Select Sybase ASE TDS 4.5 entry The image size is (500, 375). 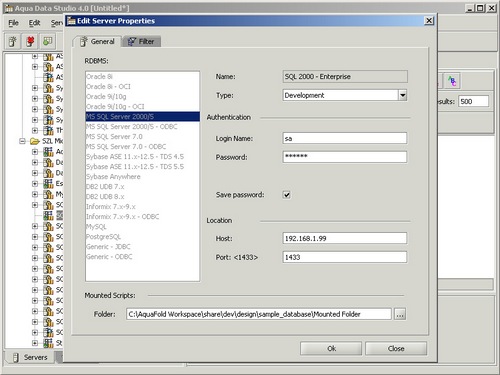coord(143,157)
